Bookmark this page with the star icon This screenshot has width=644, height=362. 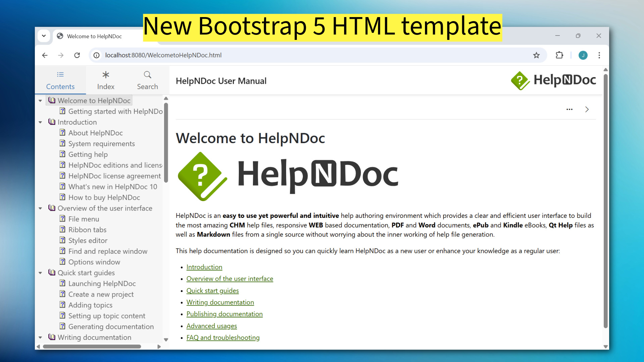coord(536,55)
